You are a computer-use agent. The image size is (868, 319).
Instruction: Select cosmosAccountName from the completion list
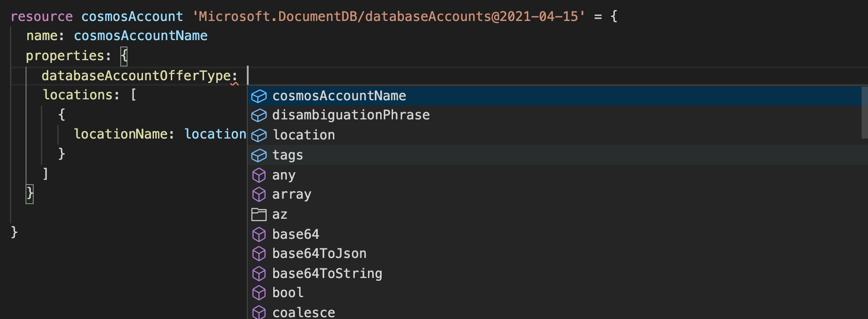pyautogui.click(x=339, y=96)
